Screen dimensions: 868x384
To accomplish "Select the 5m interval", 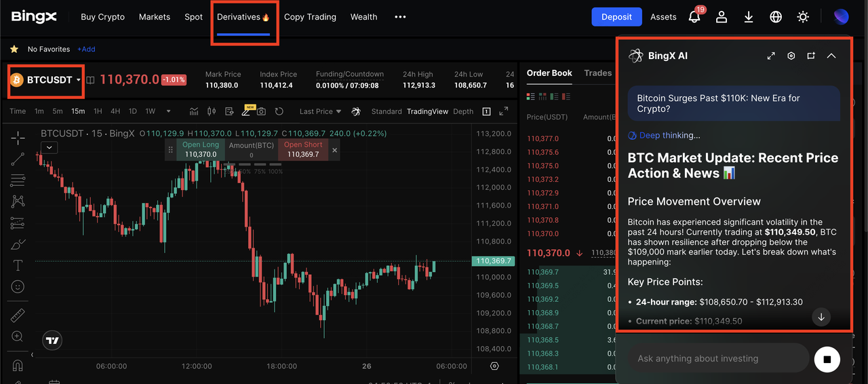I will pyautogui.click(x=58, y=111).
